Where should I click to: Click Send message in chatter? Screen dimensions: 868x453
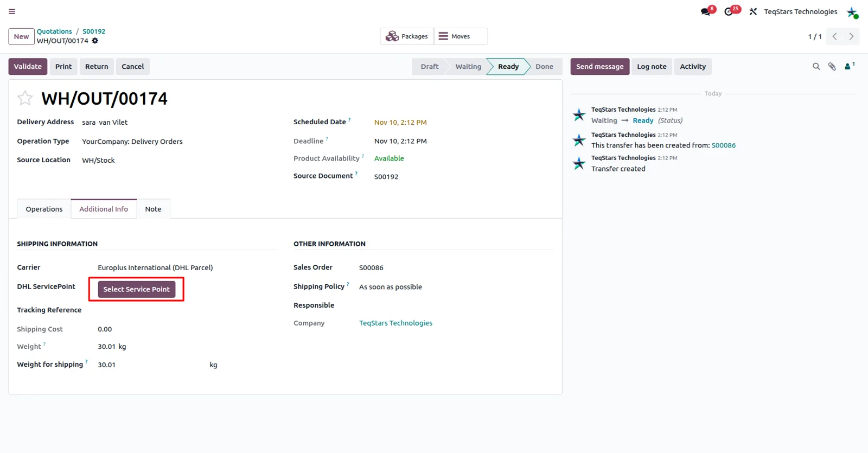pos(600,66)
